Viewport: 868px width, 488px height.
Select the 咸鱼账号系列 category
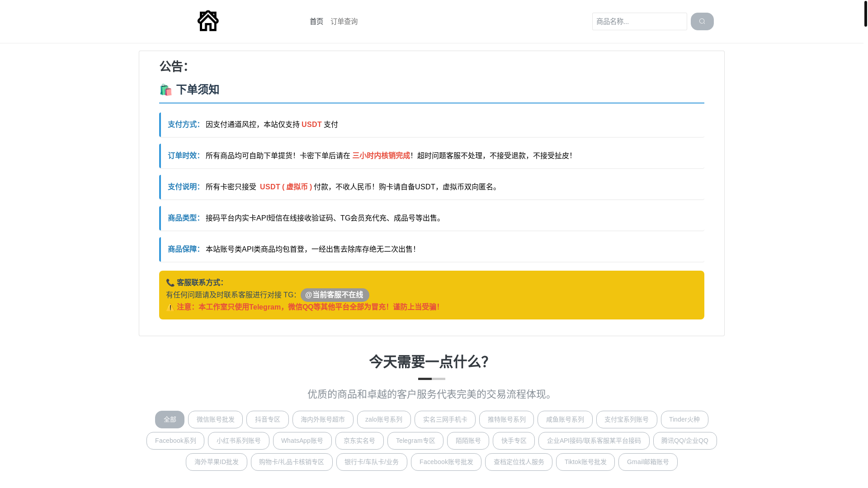tap(565, 419)
